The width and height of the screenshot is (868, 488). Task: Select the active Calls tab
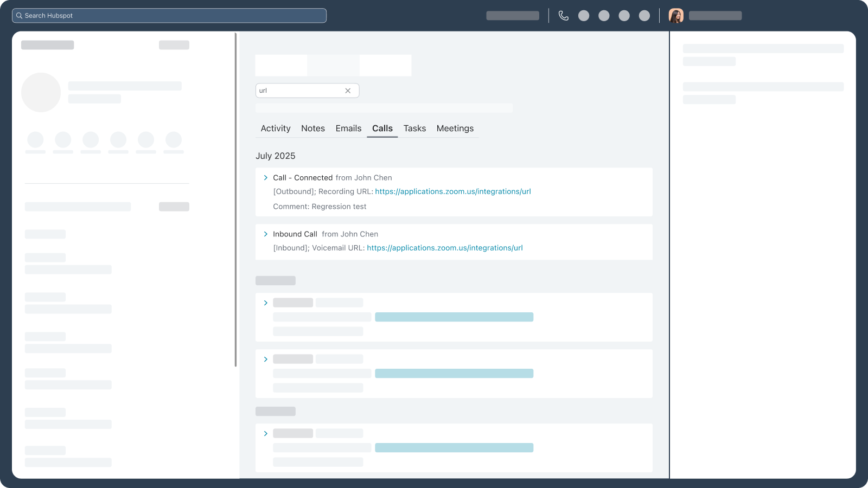point(382,129)
